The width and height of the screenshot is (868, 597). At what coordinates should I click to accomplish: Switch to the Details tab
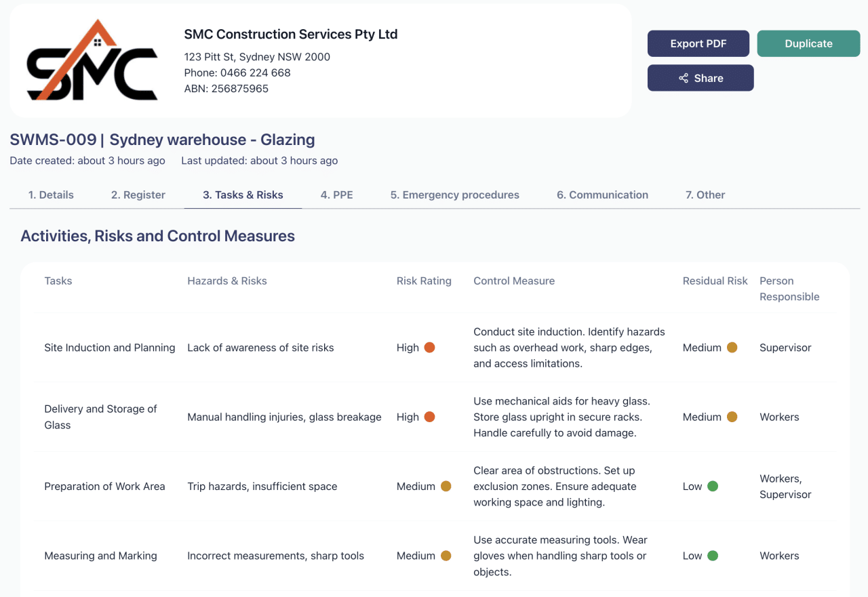click(x=51, y=194)
